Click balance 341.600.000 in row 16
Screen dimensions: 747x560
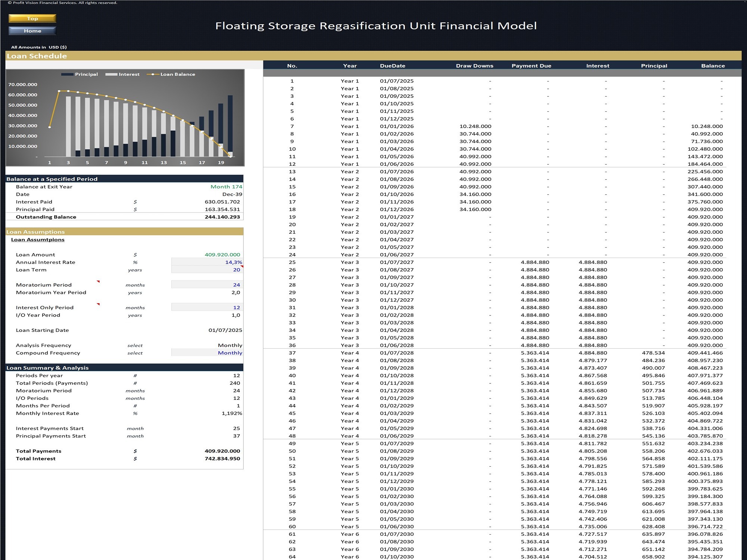pyautogui.click(x=705, y=194)
